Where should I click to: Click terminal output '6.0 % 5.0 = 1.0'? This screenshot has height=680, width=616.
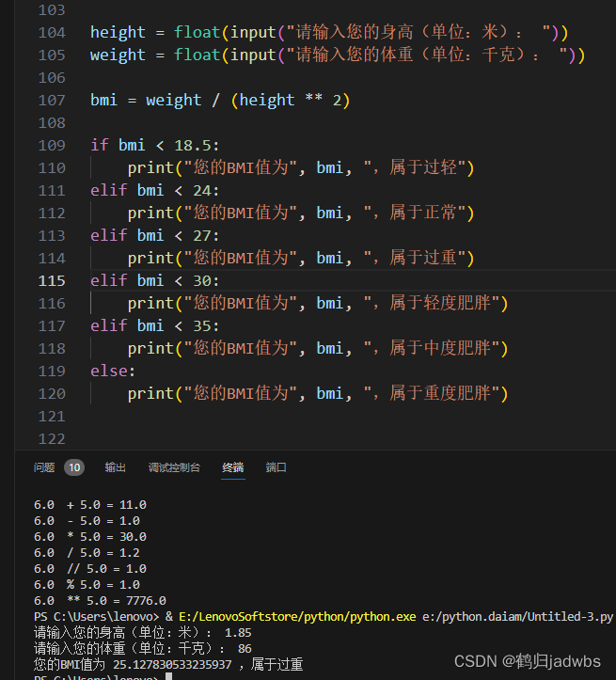click(x=87, y=585)
